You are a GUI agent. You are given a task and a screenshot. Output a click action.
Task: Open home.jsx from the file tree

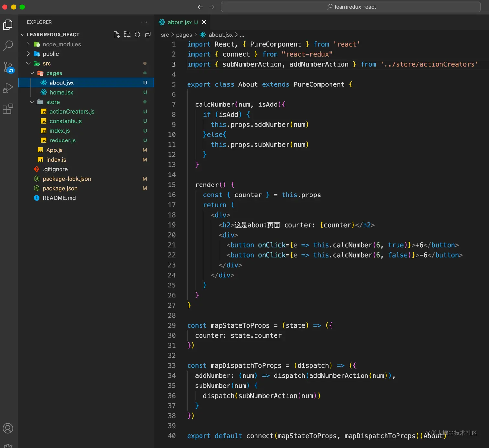tap(61, 93)
